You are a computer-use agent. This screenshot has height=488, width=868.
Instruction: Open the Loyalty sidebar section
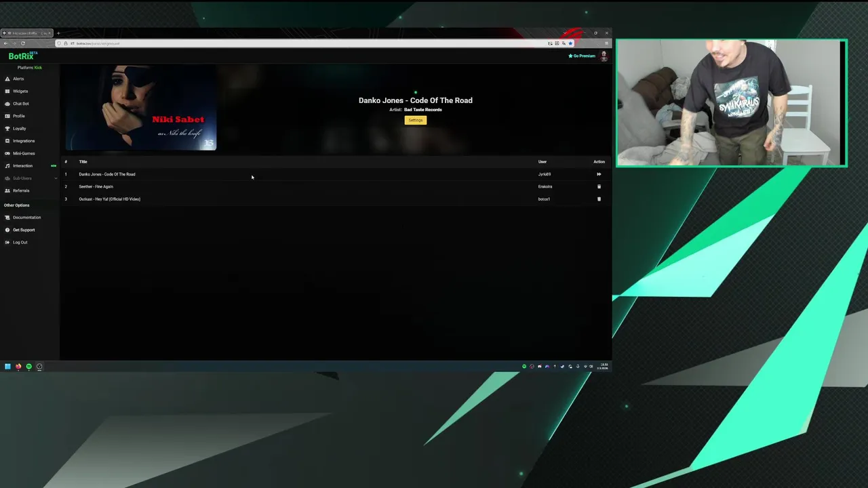click(19, 128)
